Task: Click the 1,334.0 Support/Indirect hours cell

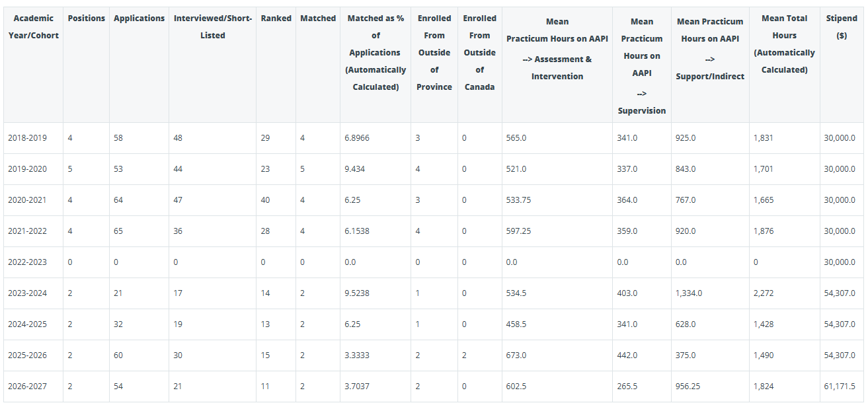Action: click(x=689, y=293)
